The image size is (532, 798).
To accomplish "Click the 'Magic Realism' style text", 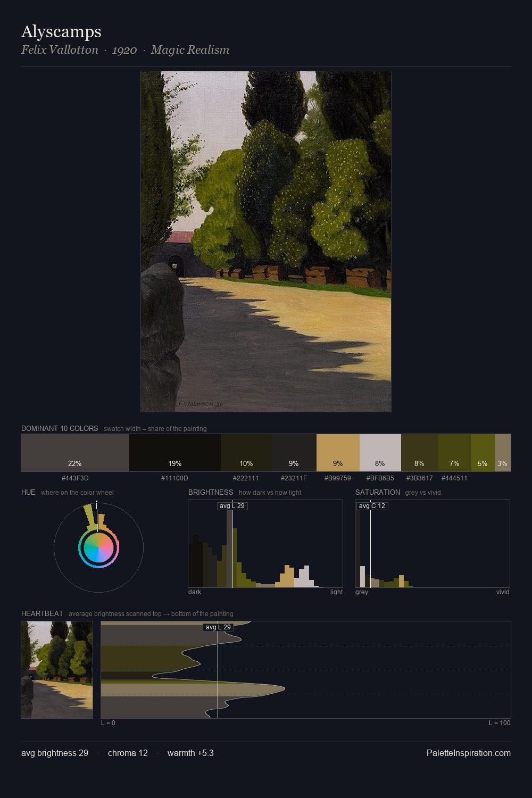I will pyautogui.click(x=190, y=50).
